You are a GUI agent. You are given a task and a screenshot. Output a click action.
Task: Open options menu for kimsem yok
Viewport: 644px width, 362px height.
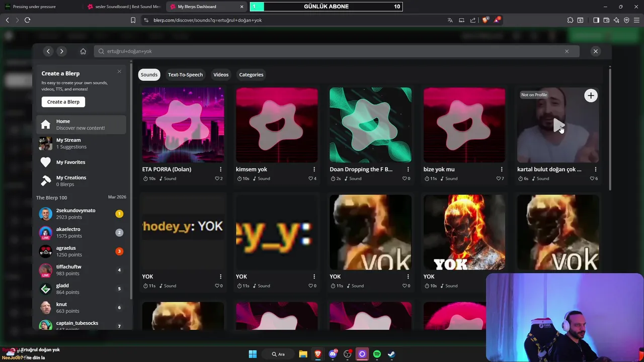click(314, 169)
